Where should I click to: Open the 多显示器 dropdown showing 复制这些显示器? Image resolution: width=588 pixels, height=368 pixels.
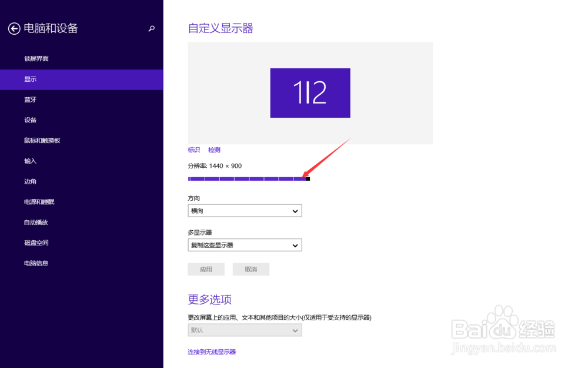[x=245, y=245]
